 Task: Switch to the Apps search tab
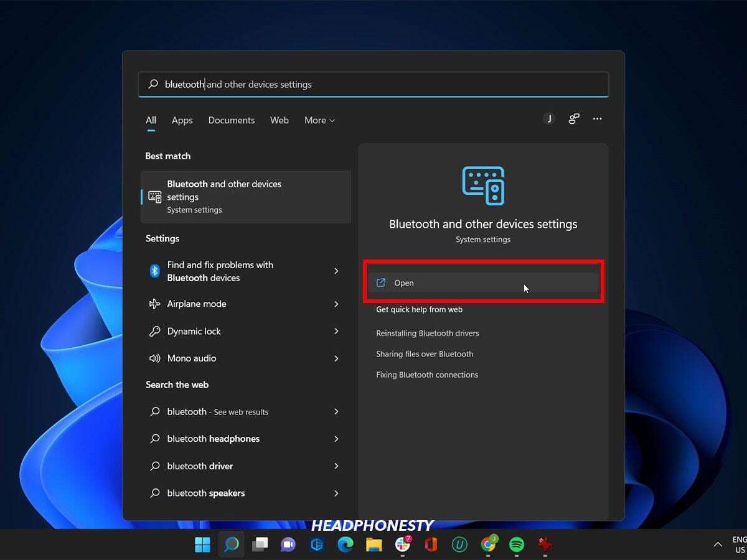click(x=182, y=120)
